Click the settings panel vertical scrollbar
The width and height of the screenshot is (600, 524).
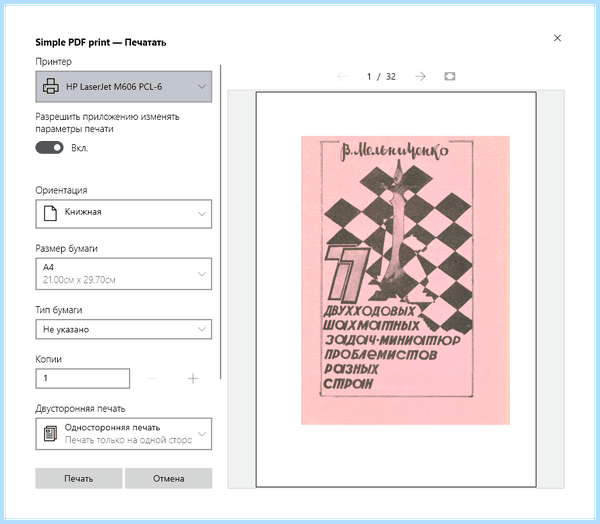click(221, 222)
